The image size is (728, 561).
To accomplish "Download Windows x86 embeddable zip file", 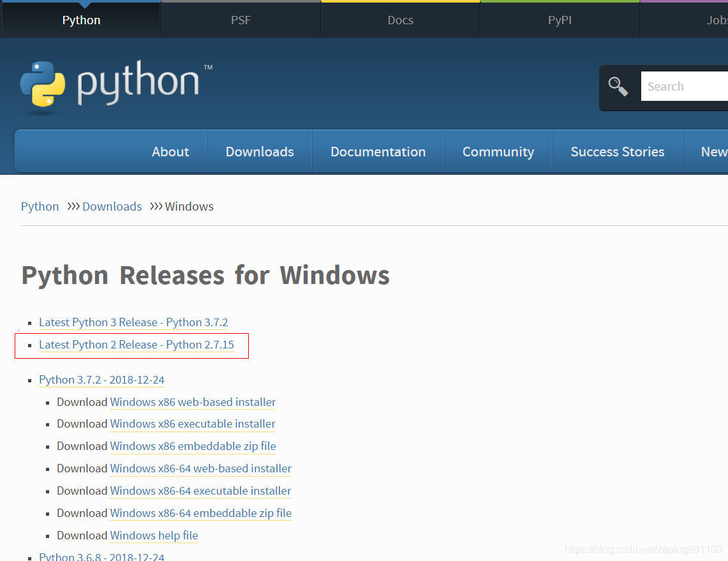I will (x=193, y=446).
